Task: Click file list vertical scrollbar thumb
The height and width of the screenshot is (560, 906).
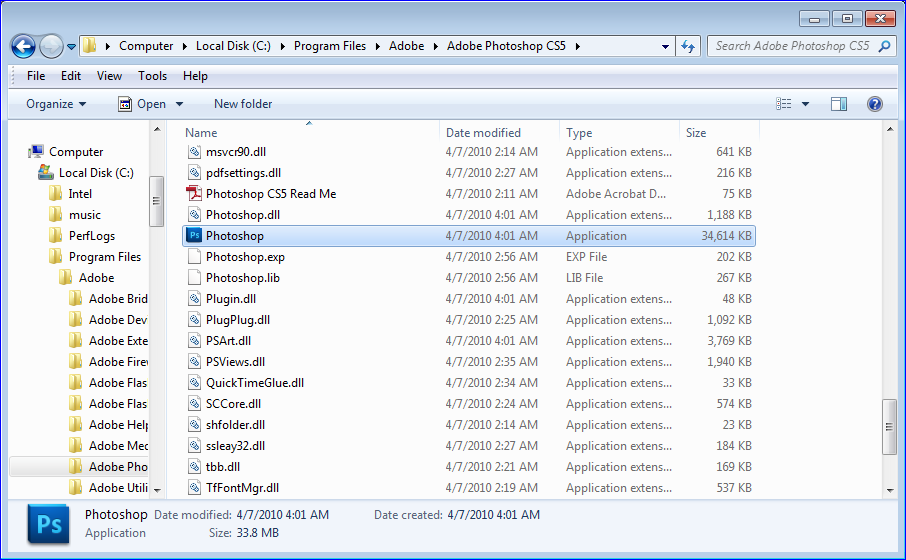Action: pos(889,428)
